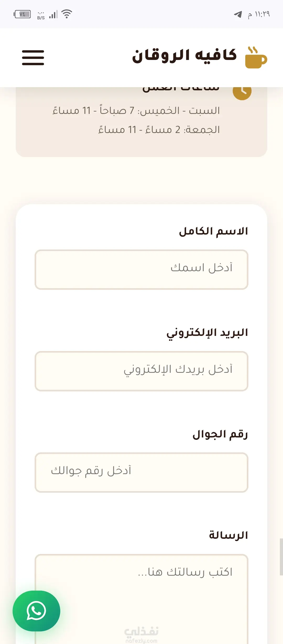The height and width of the screenshot is (644, 283).
Task: Tap the coffee cup logo icon
Action: [x=256, y=58]
